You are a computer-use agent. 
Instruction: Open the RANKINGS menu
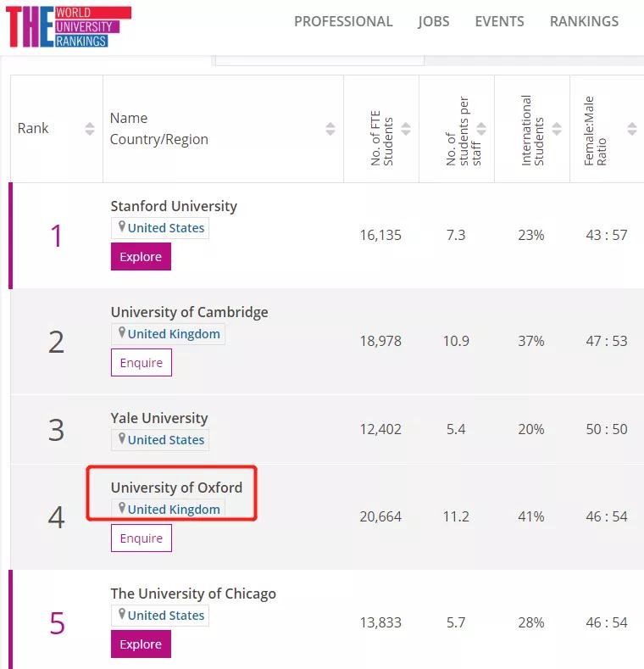584,21
